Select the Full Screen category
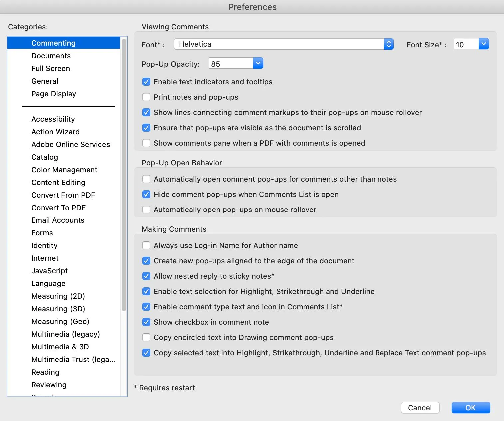This screenshot has height=421, width=504. click(50, 68)
